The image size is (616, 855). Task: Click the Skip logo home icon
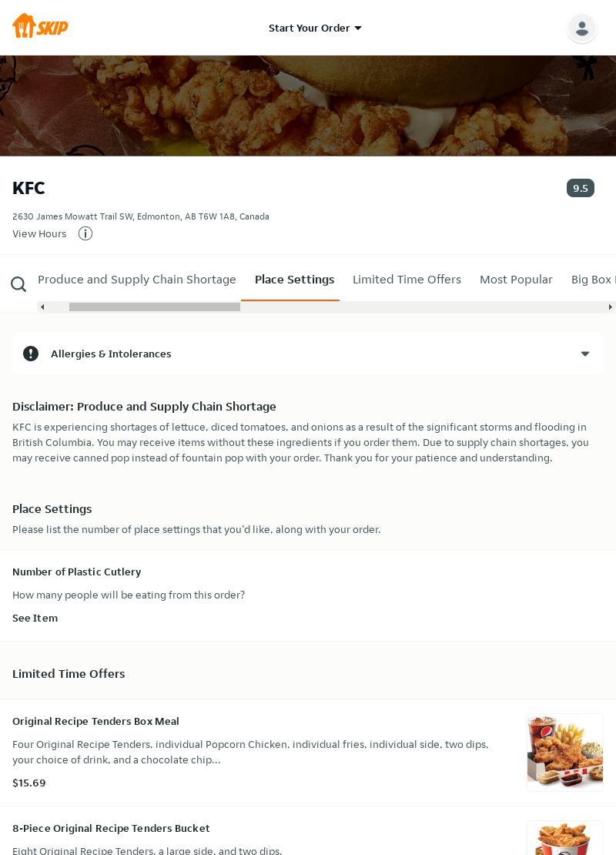(x=40, y=26)
